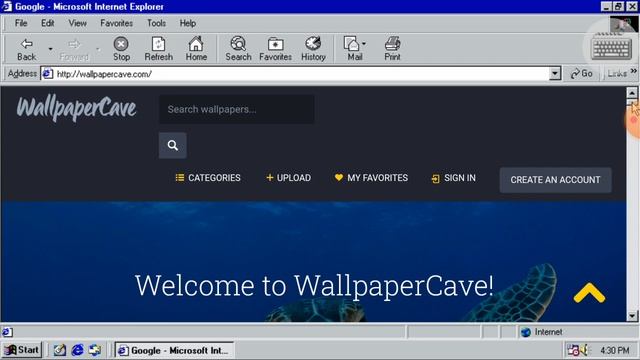Show the browsing History pane
Image resolution: width=640 pixels, height=360 pixels.
[313, 49]
